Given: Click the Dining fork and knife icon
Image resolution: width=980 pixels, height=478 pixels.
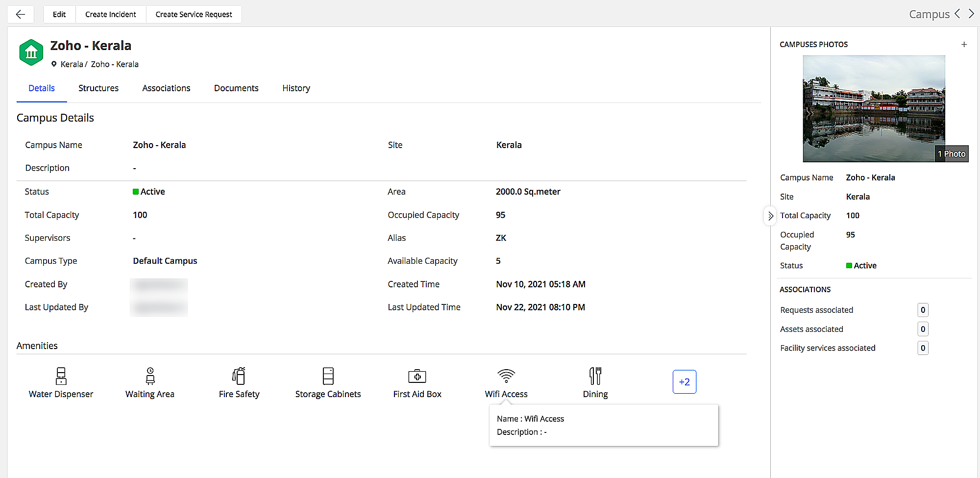Looking at the screenshot, I should coord(595,376).
